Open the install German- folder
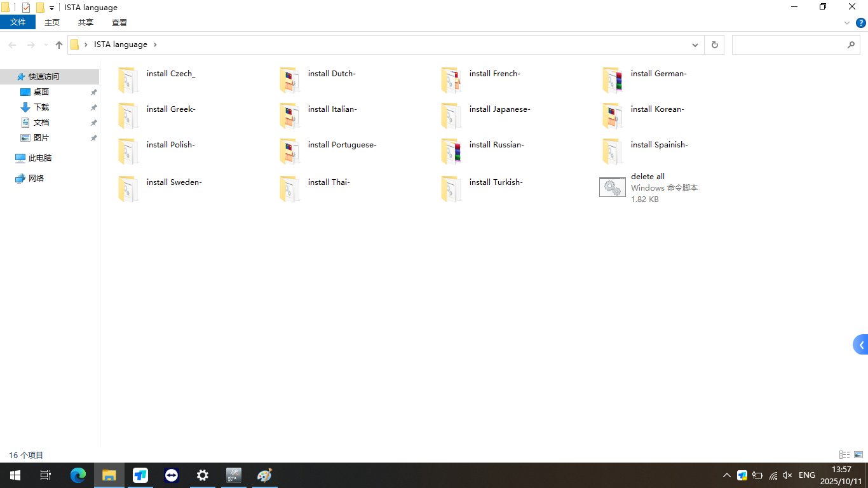 point(658,74)
